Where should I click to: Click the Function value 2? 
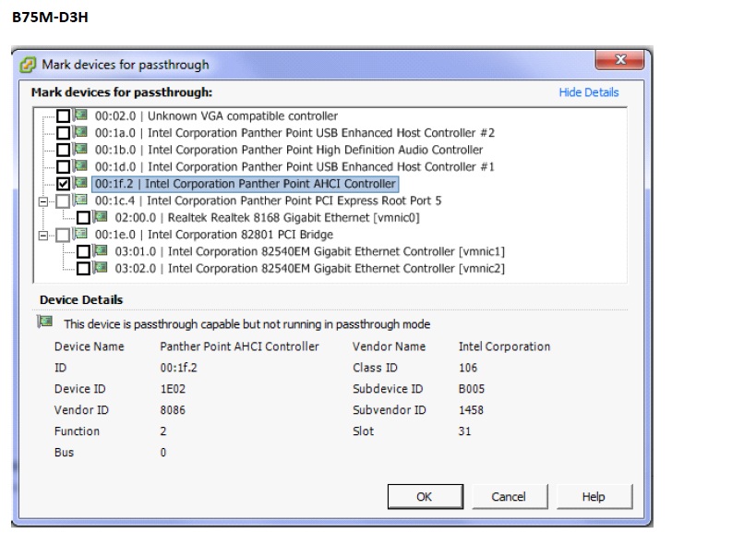pyautogui.click(x=163, y=431)
